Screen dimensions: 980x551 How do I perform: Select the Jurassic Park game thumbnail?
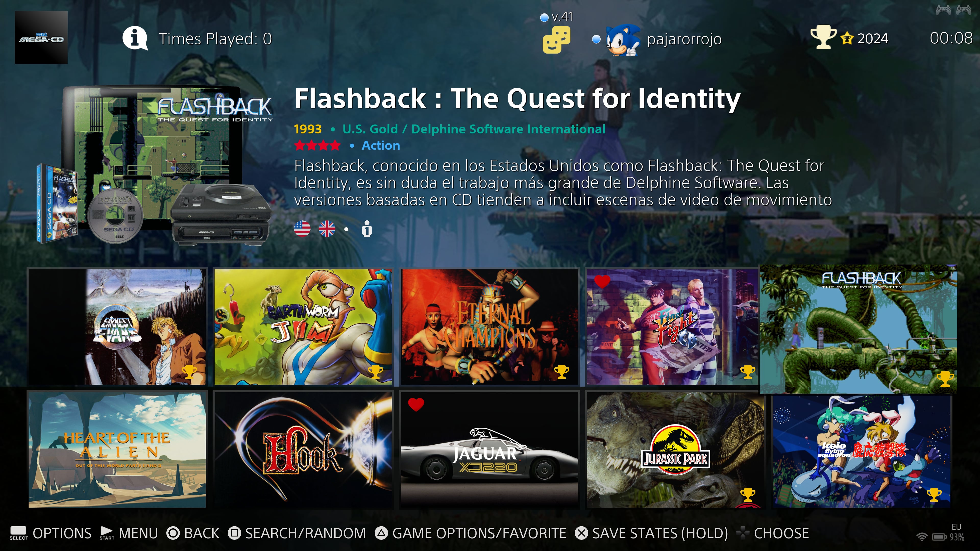(x=675, y=450)
